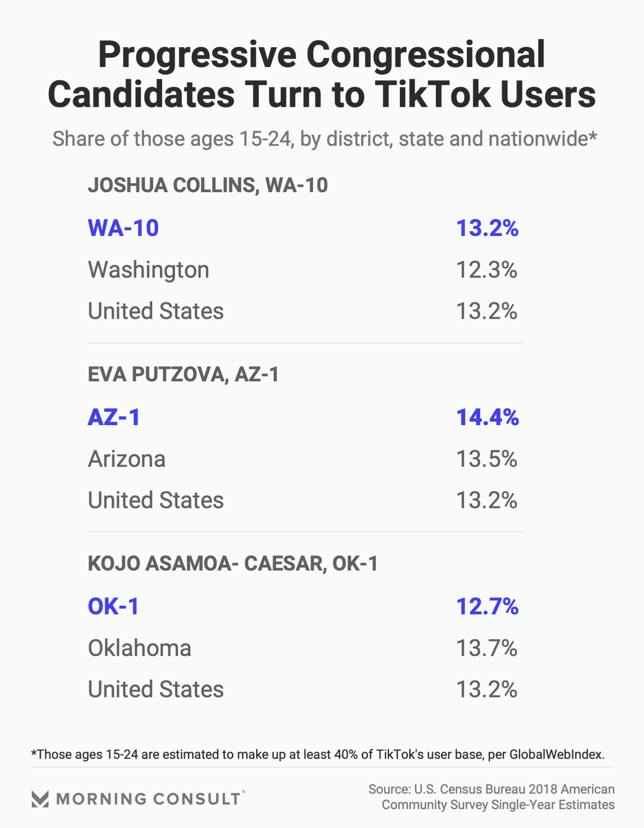This screenshot has height=828, width=644.
Task: Click the GlobalWebIndex footnote text
Action: 317,754
